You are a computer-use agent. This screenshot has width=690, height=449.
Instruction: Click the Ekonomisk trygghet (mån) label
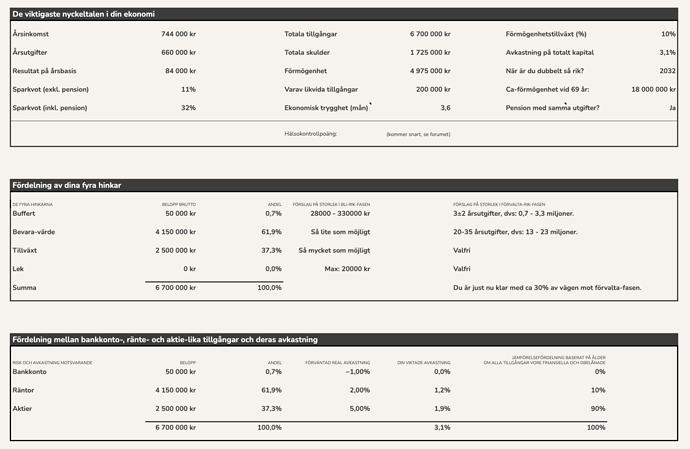click(325, 107)
